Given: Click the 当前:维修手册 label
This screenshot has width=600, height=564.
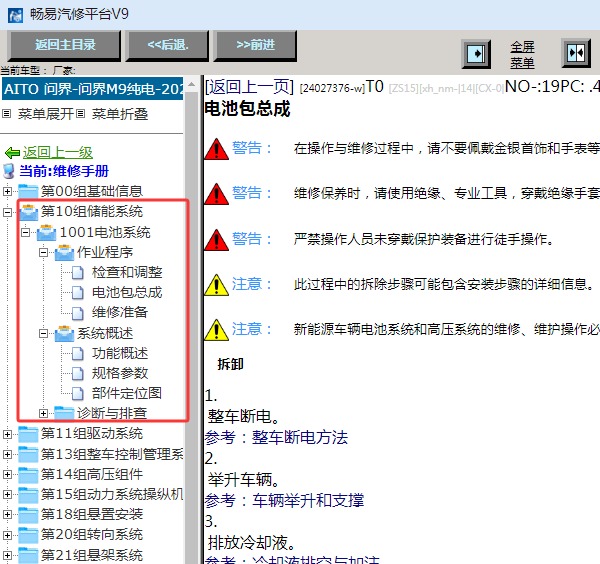Looking at the screenshot, I should click(64, 171).
